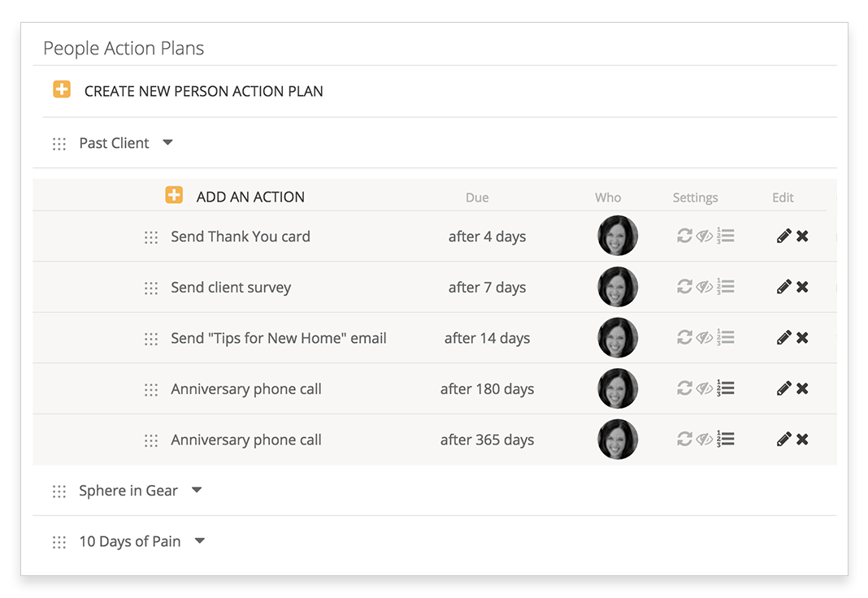Click Send Thank You card action name
The image size is (868, 598).
[x=241, y=236]
